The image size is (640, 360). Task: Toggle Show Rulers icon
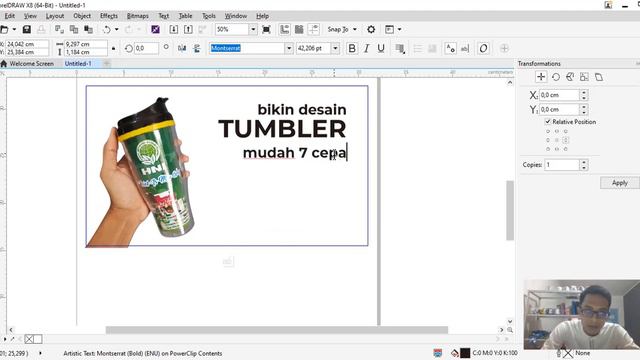(x=284, y=29)
